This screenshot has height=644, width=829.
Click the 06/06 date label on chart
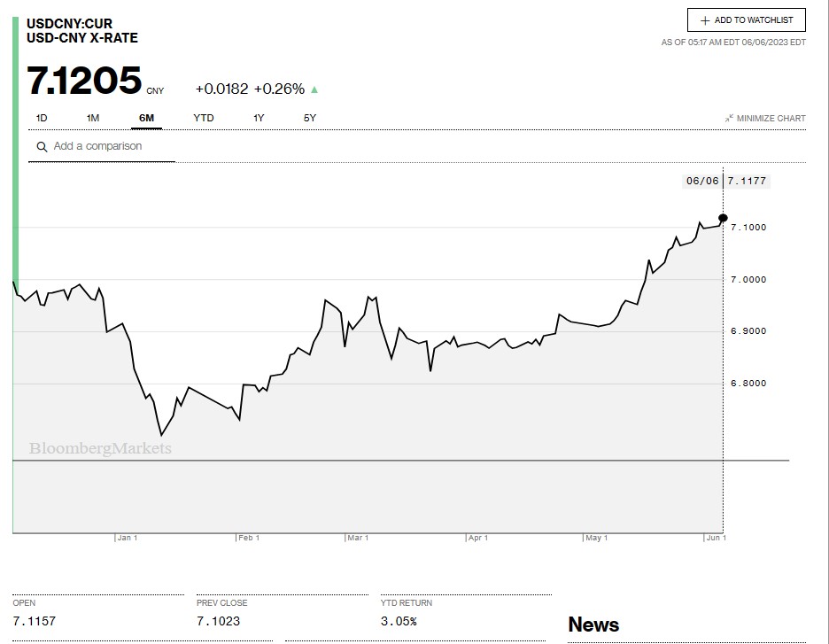[x=702, y=182]
